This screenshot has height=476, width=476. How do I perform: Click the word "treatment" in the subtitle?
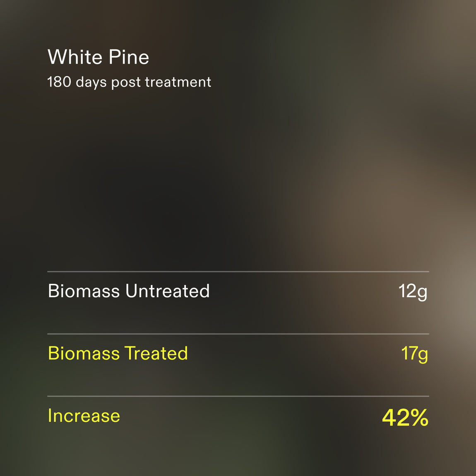point(178,82)
